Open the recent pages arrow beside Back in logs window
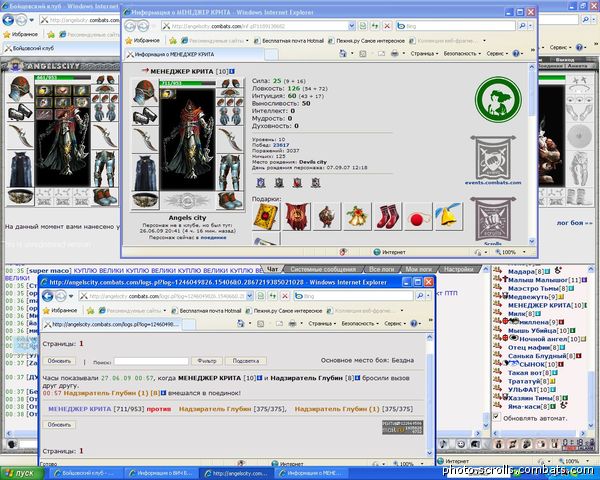Viewport: 600px width, 480px height. [x=71, y=296]
